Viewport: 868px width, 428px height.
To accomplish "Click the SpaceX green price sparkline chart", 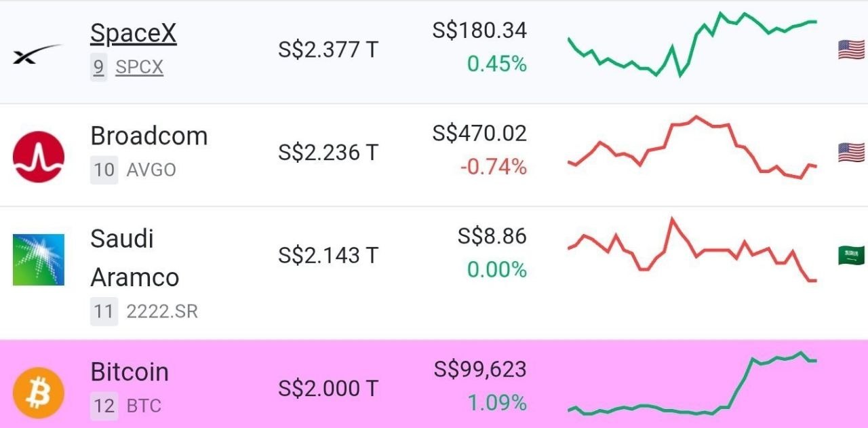I will coord(692,44).
